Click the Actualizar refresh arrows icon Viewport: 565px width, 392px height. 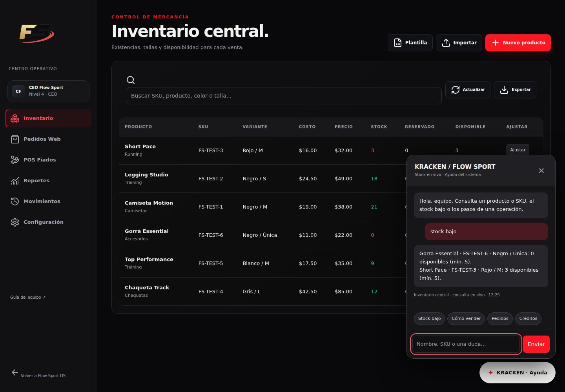click(456, 90)
